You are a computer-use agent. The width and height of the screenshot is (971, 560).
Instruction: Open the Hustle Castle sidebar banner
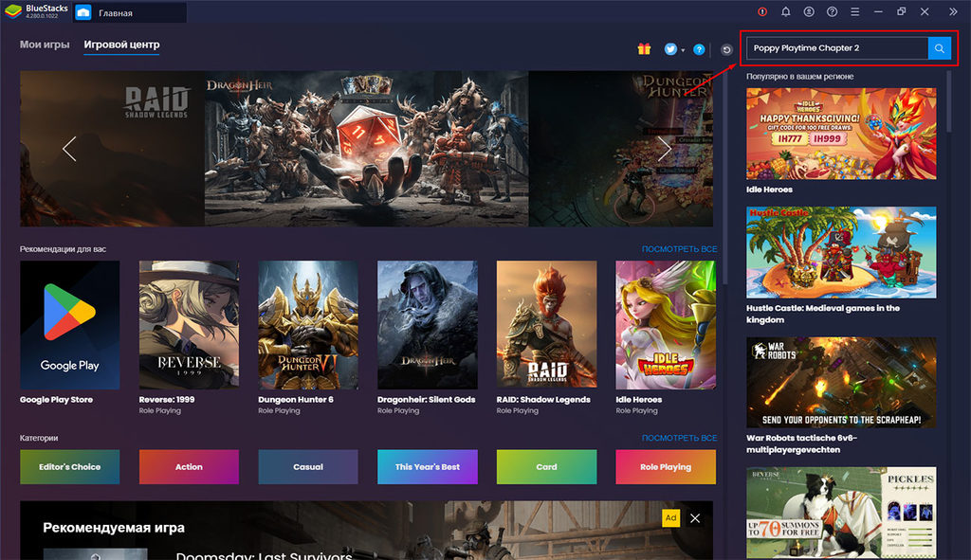(841, 252)
